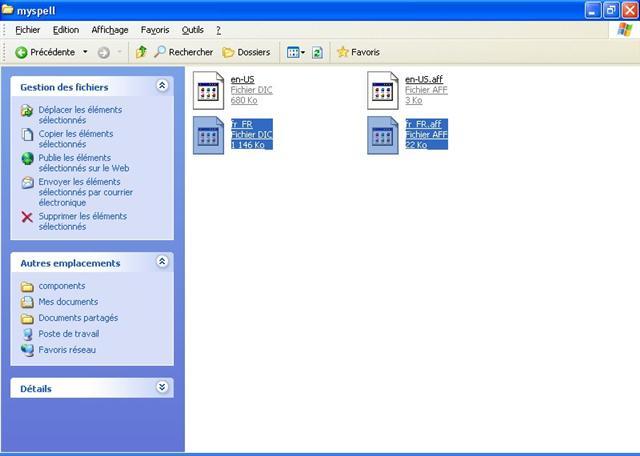Click Déplacer les éléments sélectionnés link
Image resolution: width=640 pixels, height=456 pixels.
(80, 115)
